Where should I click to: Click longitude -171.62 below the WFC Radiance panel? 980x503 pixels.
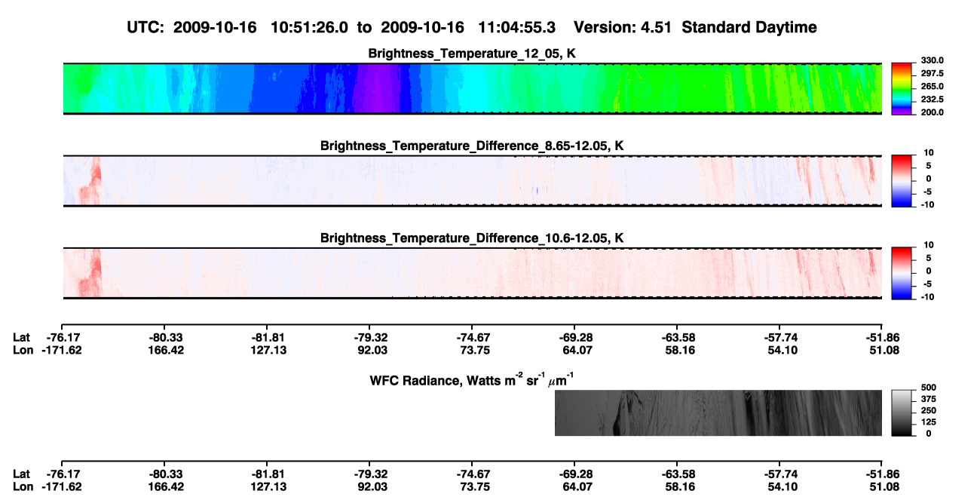(x=63, y=487)
